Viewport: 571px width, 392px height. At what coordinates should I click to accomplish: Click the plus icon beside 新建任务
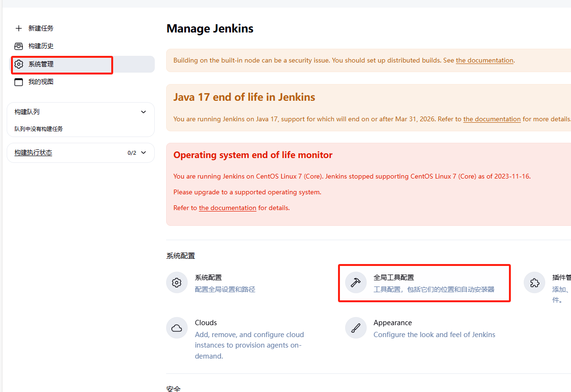tap(19, 29)
